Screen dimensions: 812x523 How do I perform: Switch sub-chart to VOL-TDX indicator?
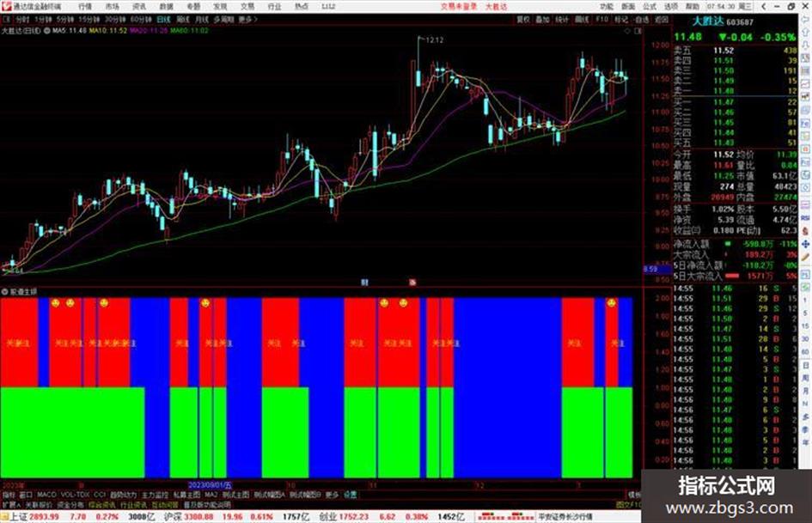[75, 495]
